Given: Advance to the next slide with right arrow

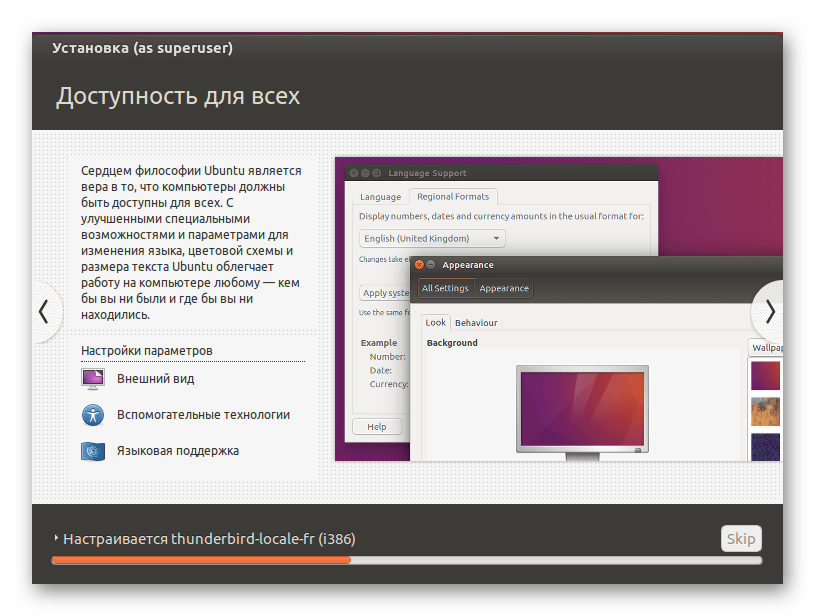Looking at the screenshot, I should coord(770,312).
